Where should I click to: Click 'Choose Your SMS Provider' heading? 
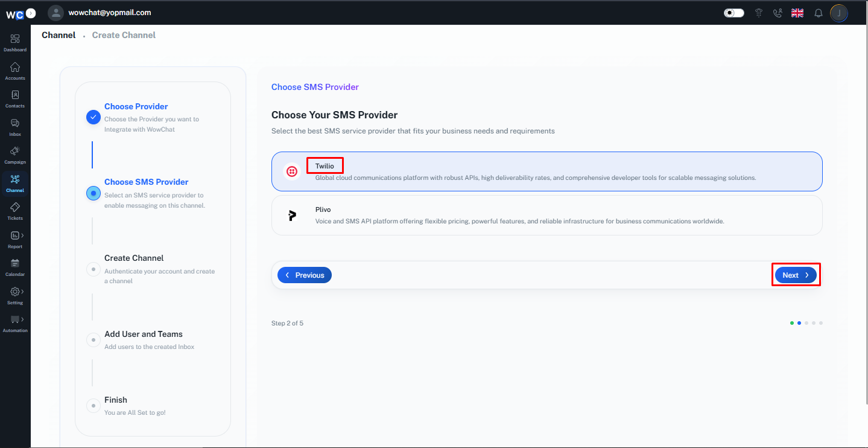pos(334,115)
